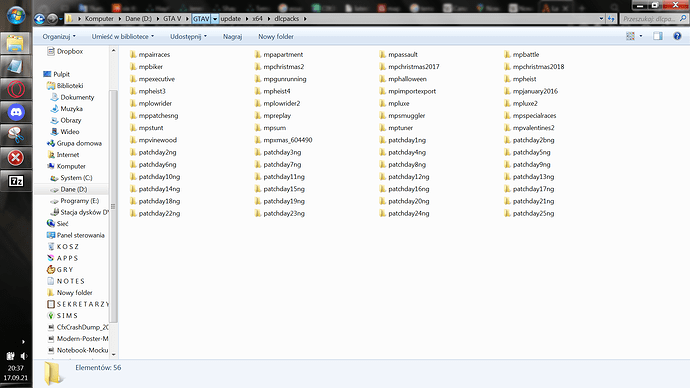Click the Nagraj toolbar button

(x=232, y=37)
